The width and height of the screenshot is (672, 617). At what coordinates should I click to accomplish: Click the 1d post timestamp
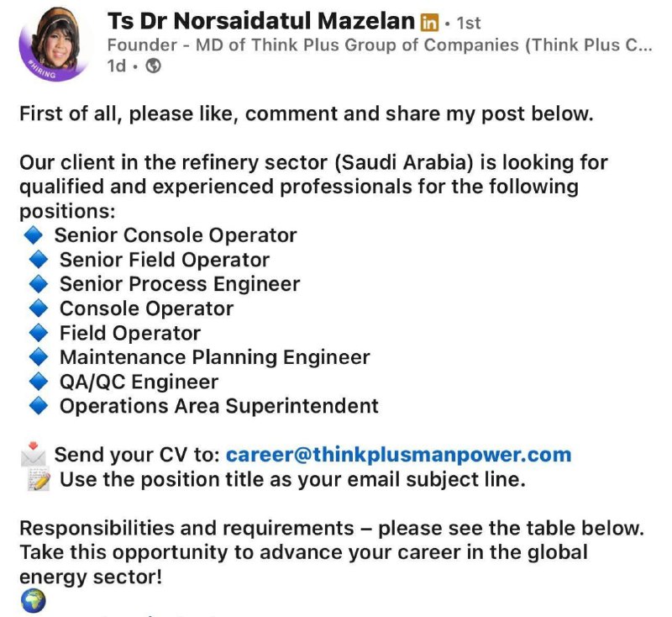click(117, 66)
